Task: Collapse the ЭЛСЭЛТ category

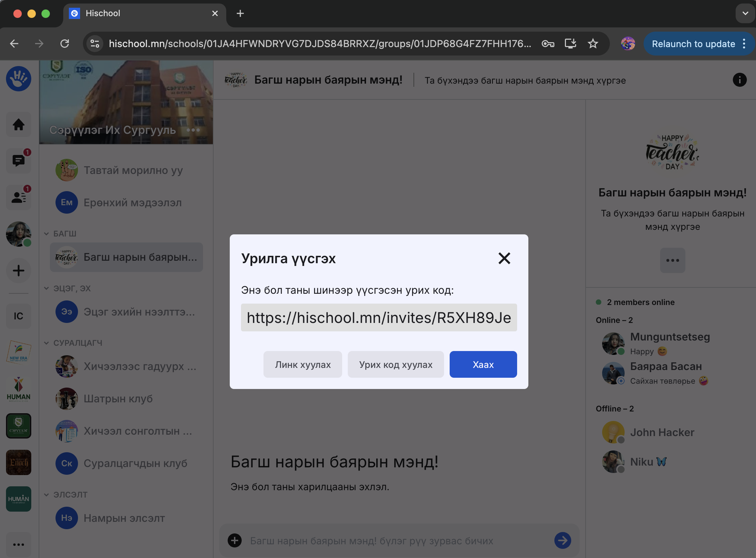Action: (46, 494)
